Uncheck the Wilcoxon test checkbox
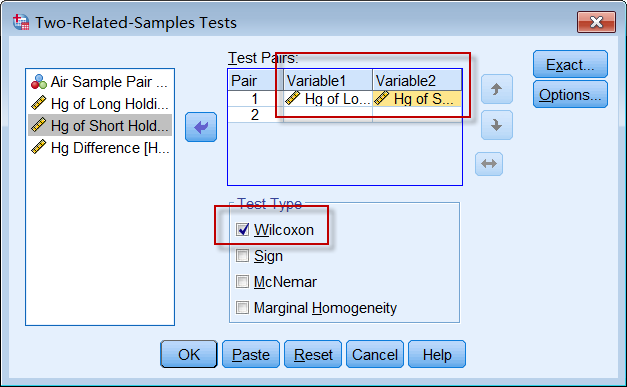The height and width of the screenshot is (387, 627). point(242,229)
